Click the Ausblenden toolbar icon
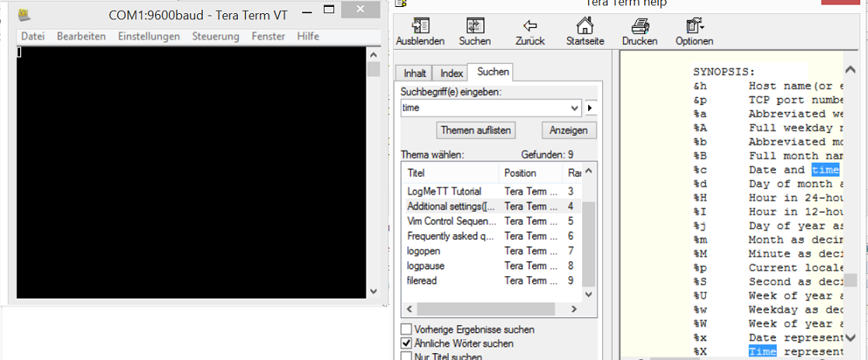 click(x=420, y=26)
